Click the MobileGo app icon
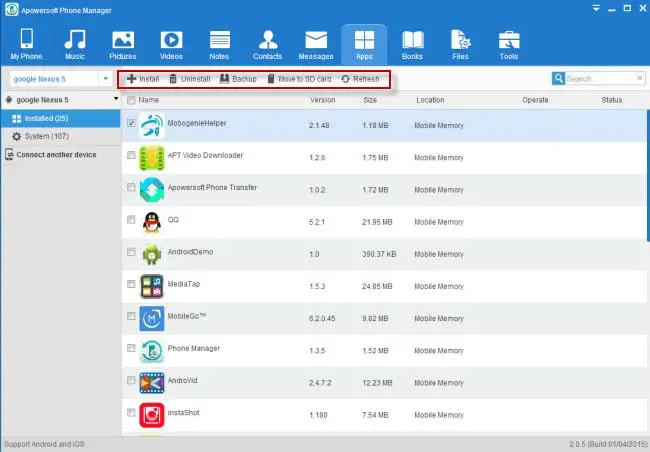Screen dimensions: 650x452 pos(152,318)
